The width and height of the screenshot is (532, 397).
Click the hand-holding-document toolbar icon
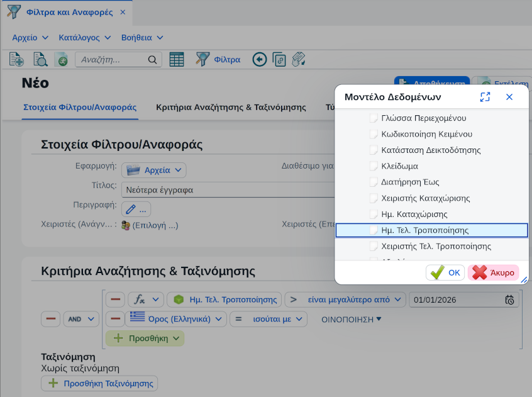coord(299,59)
